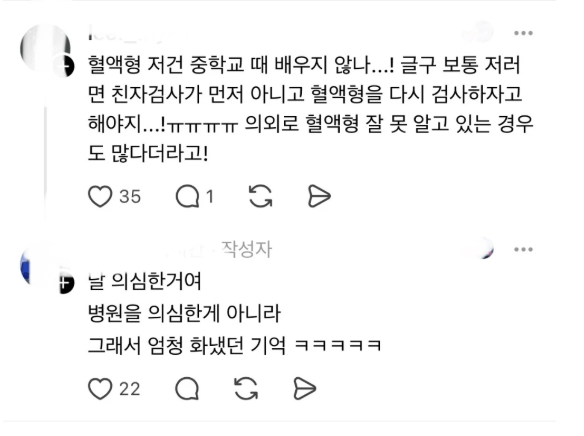Viewport: 584px width, 436px height.
Task: Open the reply count 1 on first comment
Action: 210,196
